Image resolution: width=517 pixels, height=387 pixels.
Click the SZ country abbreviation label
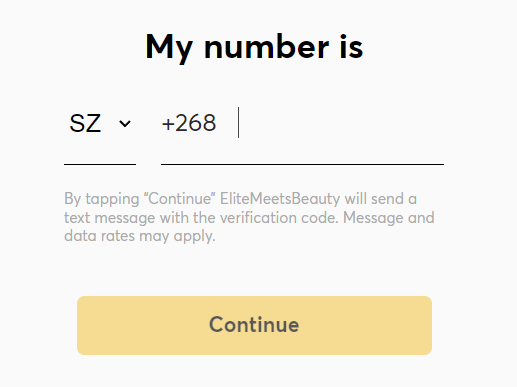[x=85, y=123]
